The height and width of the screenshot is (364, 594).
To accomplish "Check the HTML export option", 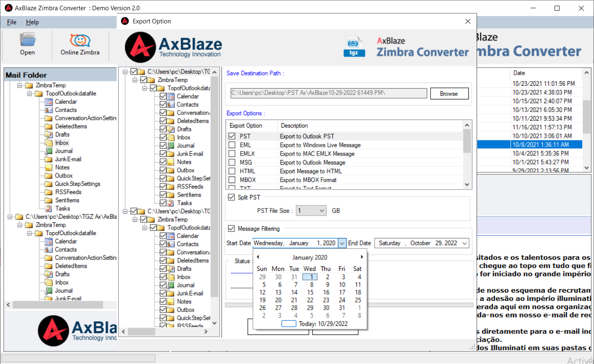I will 232,171.
